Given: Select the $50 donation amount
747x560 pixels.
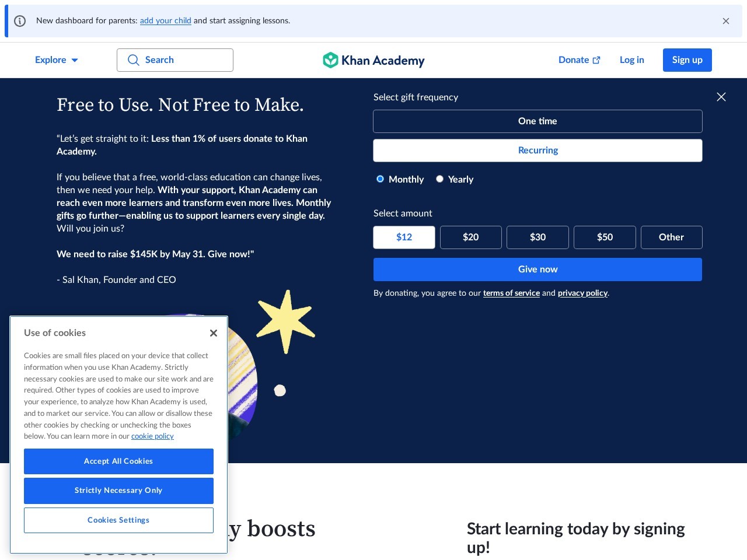Looking at the screenshot, I should [x=605, y=237].
